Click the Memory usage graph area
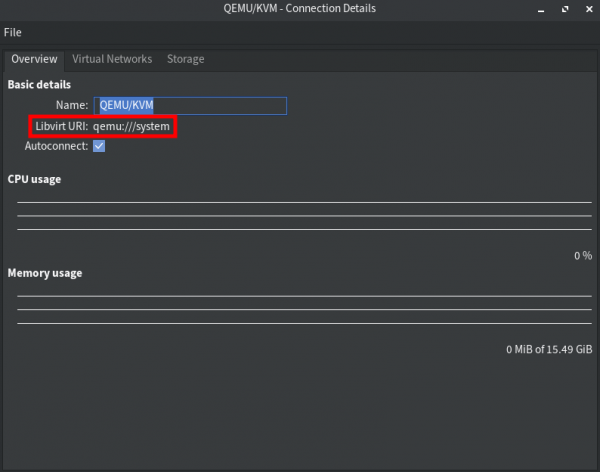The height and width of the screenshot is (472, 600). [304, 309]
